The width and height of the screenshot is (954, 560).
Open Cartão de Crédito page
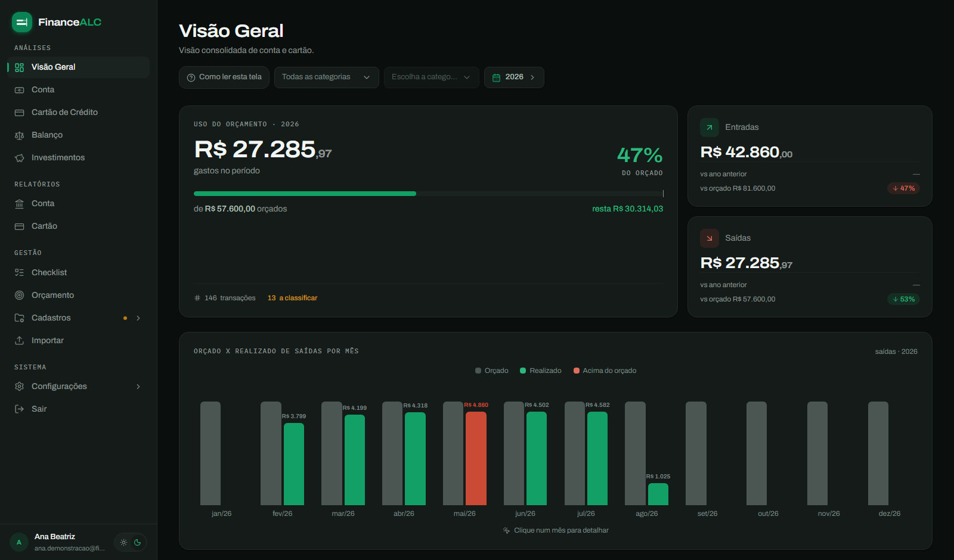click(78, 113)
